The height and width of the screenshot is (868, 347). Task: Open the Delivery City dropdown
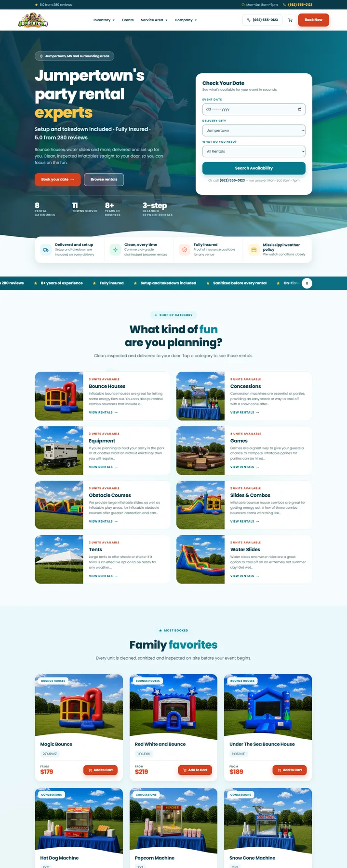254,130
